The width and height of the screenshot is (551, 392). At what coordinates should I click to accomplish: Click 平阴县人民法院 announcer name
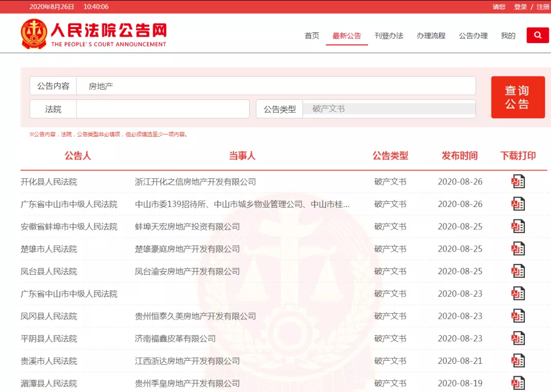pyautogui.click(x=49, y=339)
